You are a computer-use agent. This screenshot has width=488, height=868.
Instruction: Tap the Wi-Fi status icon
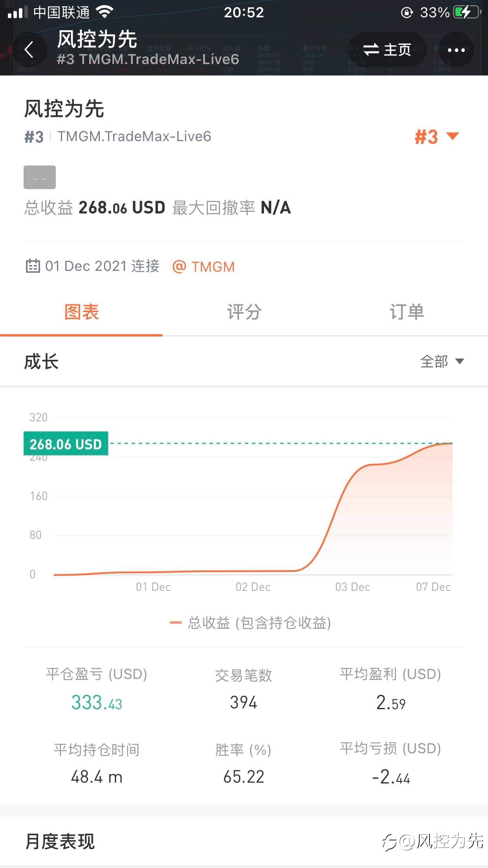tap(105, 12)
